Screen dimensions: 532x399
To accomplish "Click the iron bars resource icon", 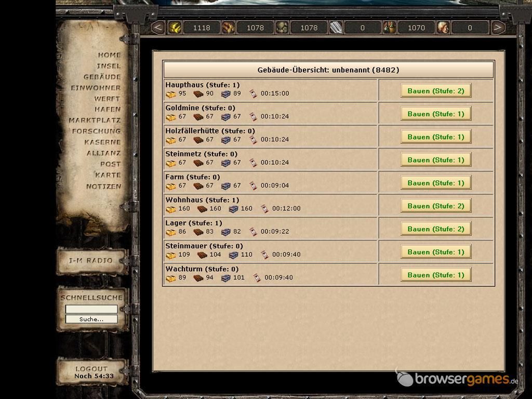I will click(x=336, y=28).
